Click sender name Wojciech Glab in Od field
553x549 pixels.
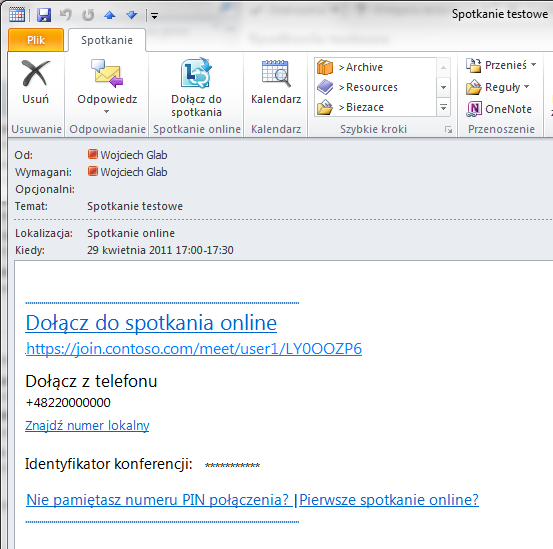[x=134, y=155]
